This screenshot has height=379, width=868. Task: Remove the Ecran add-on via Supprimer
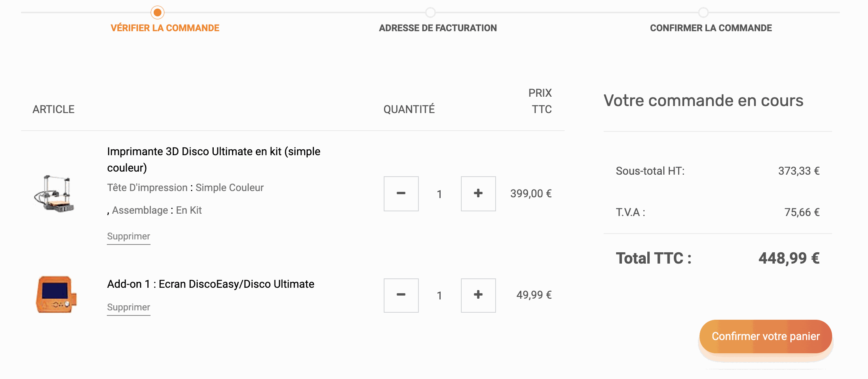point(129,308)
